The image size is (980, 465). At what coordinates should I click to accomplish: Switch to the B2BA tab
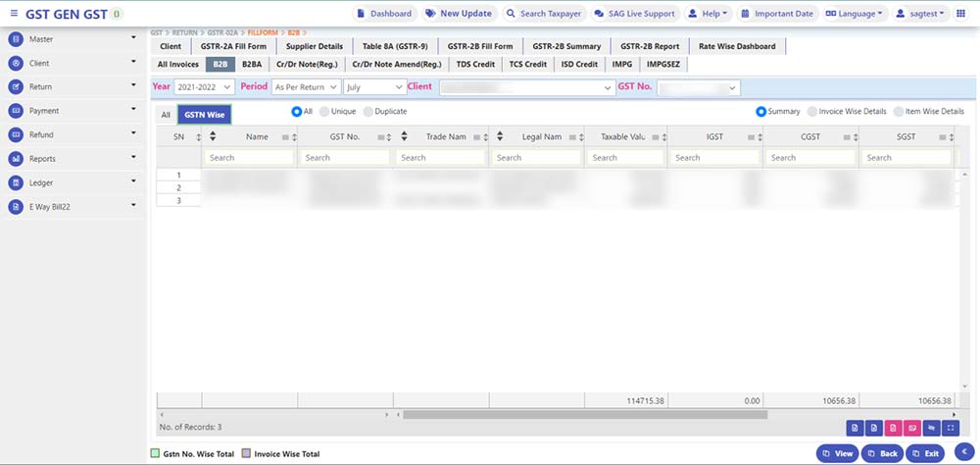tap(252, 64)
